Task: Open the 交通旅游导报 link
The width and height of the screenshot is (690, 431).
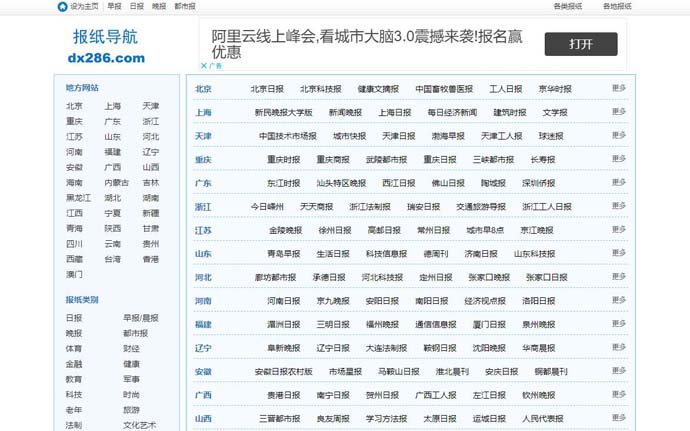Action: (481, 207)
